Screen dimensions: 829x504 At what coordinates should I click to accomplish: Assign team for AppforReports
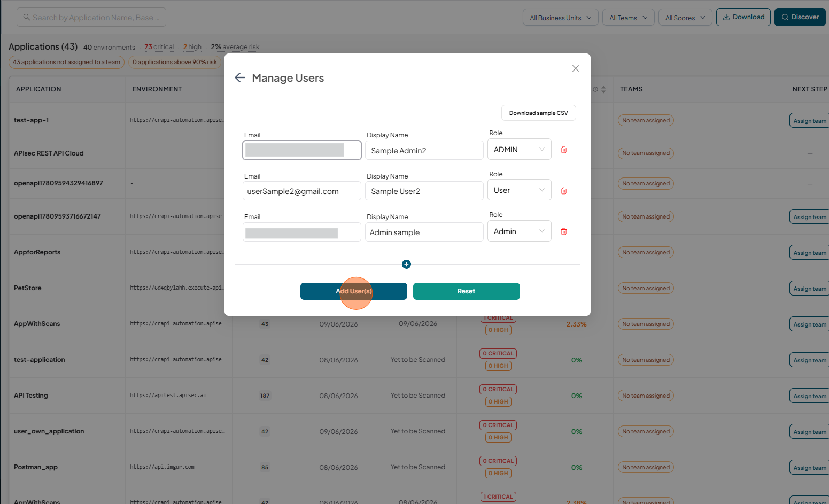point(809,253)
